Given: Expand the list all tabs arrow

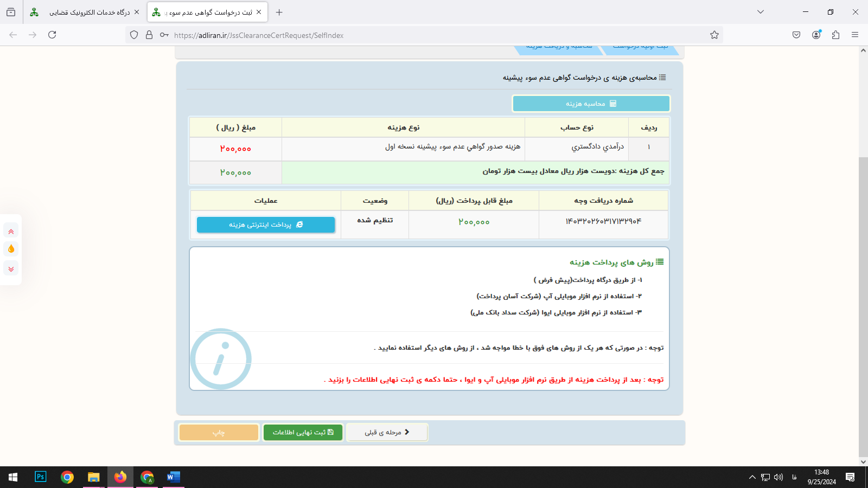Looking at the screenshot, I should click(x=761, y=12).
